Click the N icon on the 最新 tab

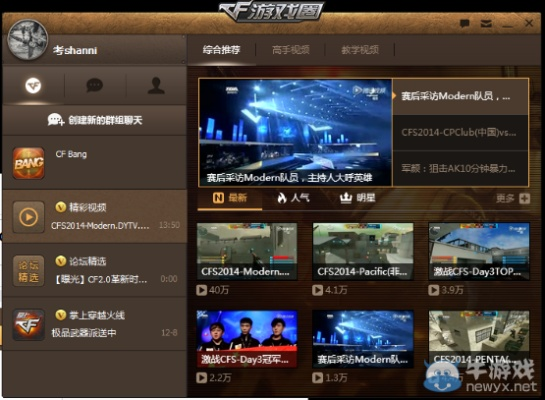point(218,198)
